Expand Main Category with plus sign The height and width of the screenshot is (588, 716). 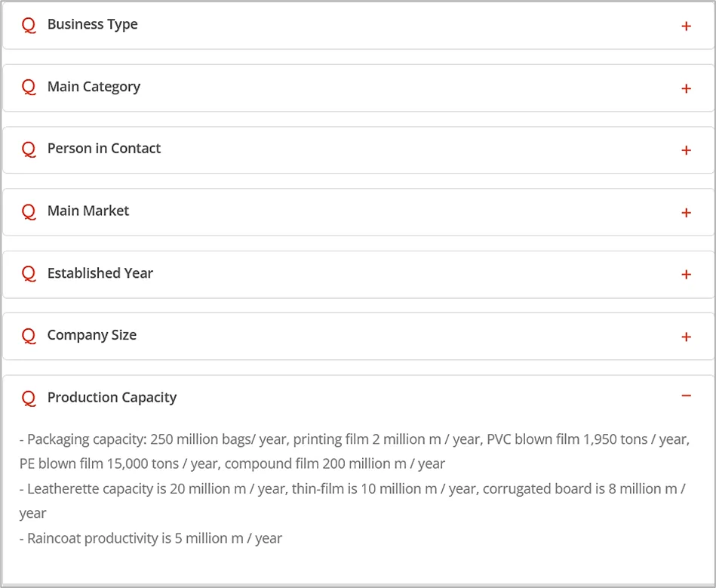coord(686,88)
